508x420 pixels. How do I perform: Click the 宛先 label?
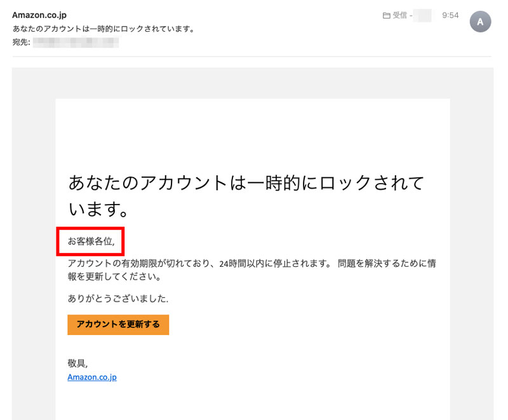pos(21,43)
